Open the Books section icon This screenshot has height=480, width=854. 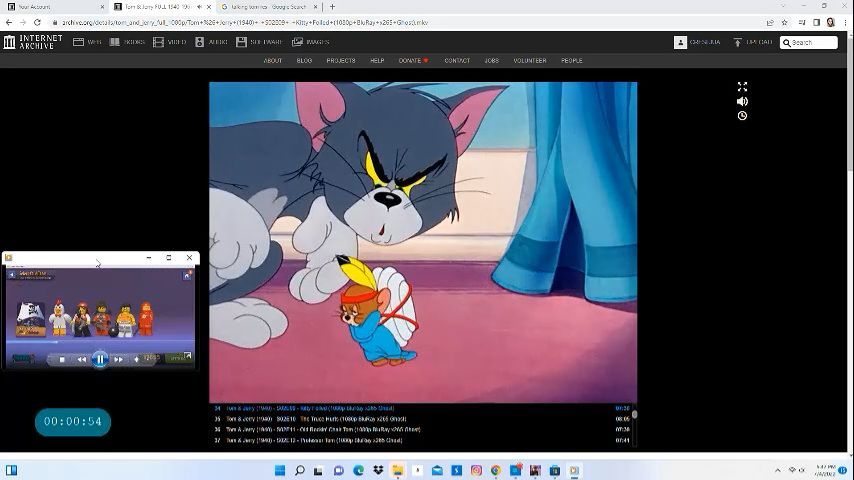pyautogui.click(x=114, y=42)
